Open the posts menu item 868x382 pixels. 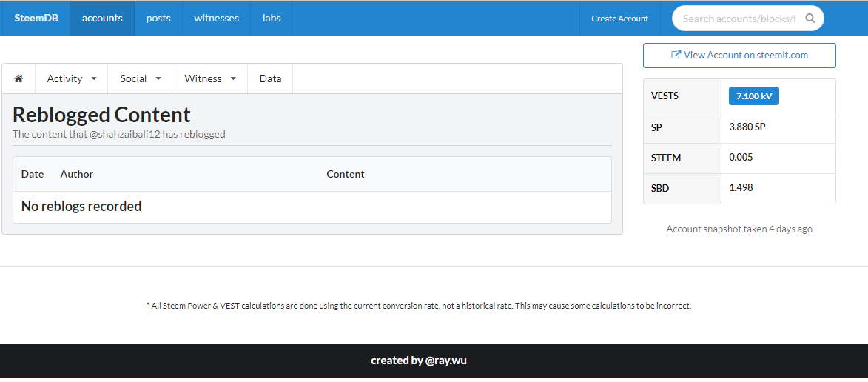[158, 18]
